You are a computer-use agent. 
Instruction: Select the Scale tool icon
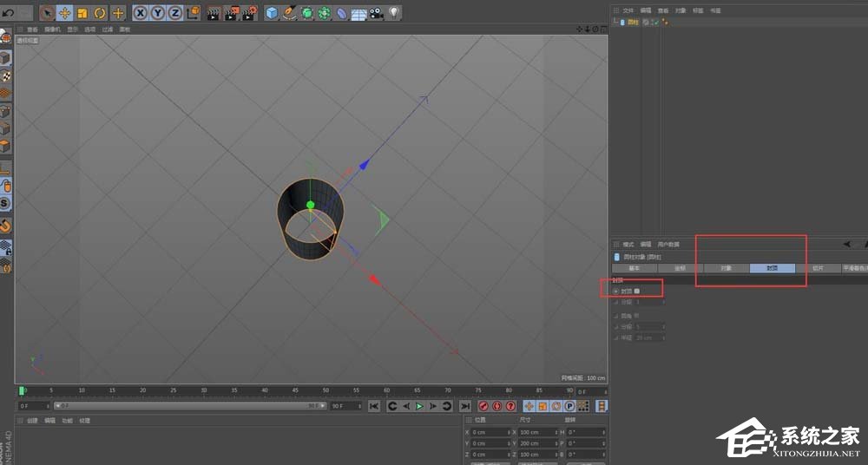coord(82,13)
